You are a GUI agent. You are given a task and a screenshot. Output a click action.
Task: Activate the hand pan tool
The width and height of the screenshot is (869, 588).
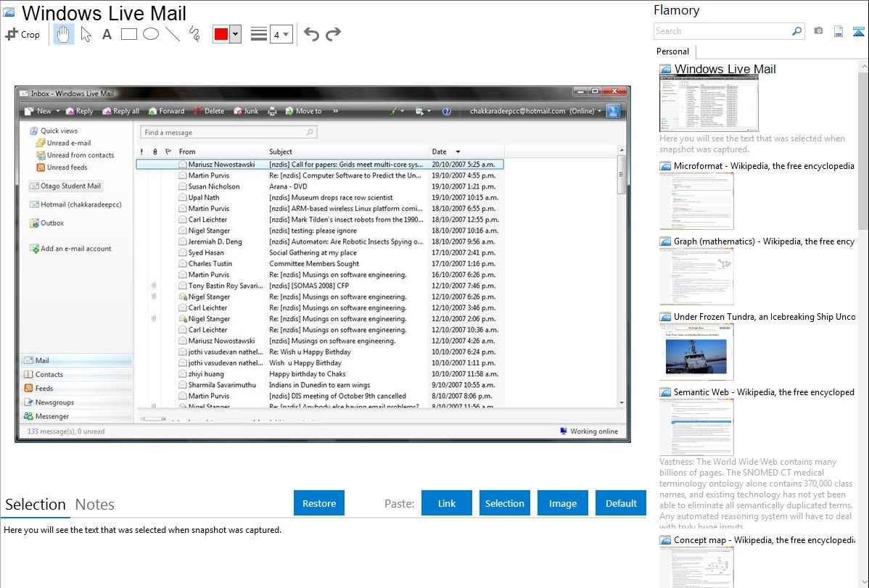[x=64, y=34]
